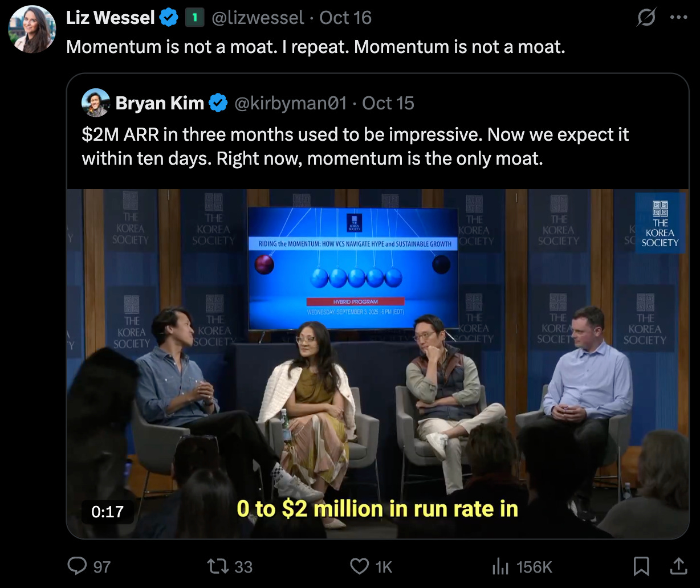
Task: Open the three-dot more options menu
Action: 678,17
